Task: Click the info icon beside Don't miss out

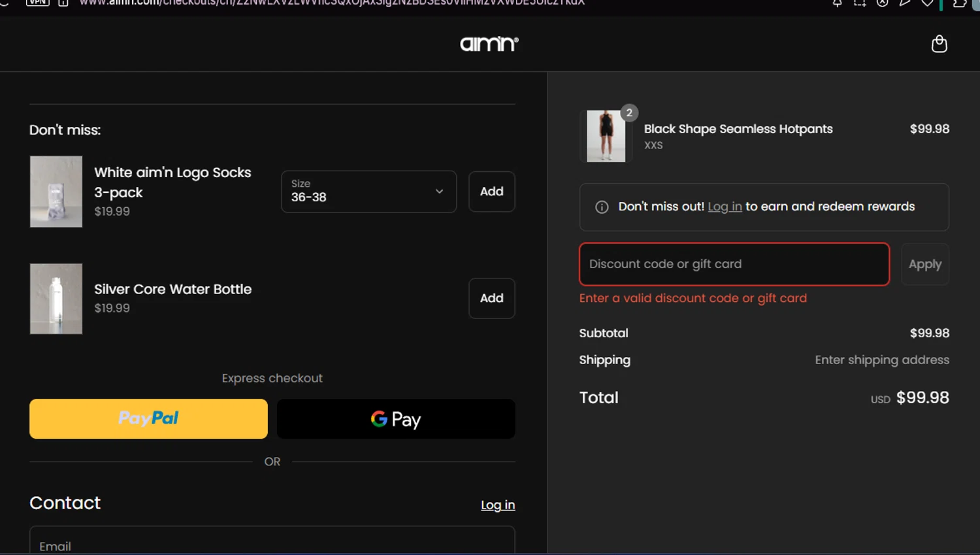Action: tap(602, 207)
